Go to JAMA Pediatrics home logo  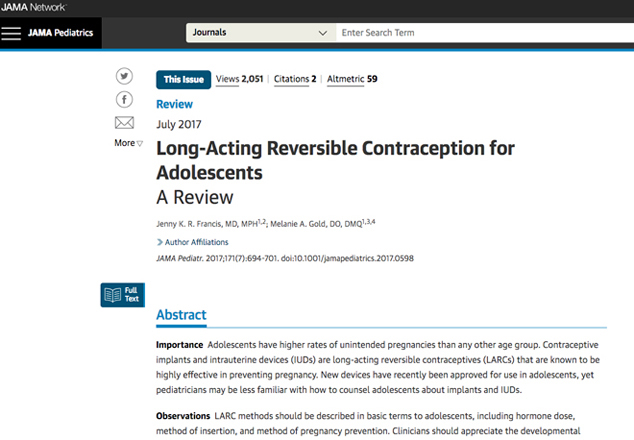pos(60,33)
